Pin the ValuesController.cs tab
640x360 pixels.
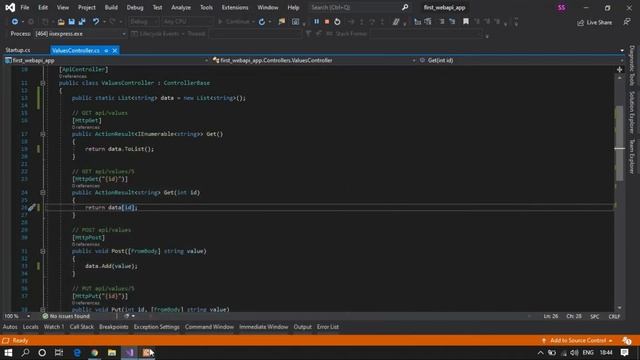click(x=106, y=51)
